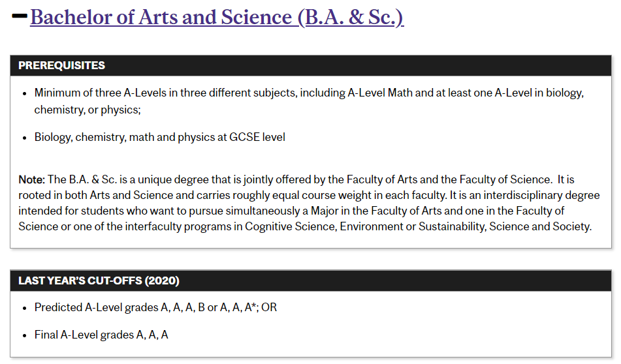Click the bullet dot before 'Predicted A-Level grades'
The image size is (621, 364).
click(25, 308)
